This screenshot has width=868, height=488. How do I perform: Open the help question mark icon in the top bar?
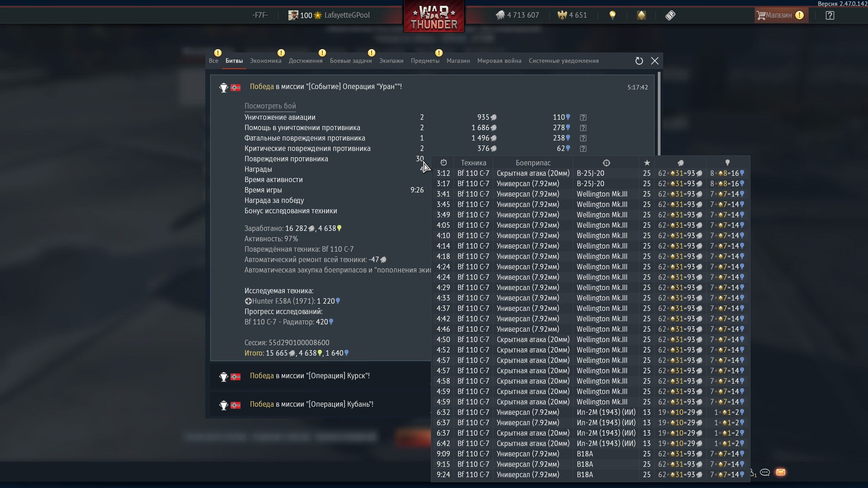(x=830, y=15)
